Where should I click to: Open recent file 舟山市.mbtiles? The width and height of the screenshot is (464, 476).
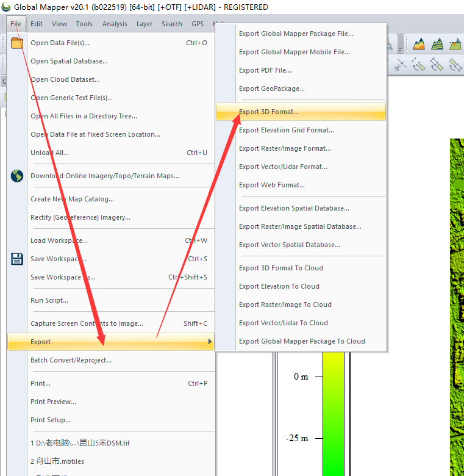coord(111,461)
